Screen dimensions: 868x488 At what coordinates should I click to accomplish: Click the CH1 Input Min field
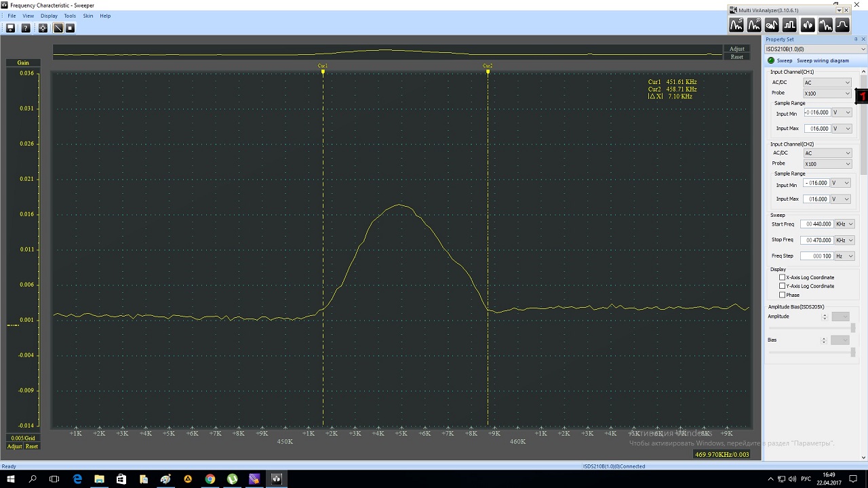pyautogui.click(x=816, y=113)
